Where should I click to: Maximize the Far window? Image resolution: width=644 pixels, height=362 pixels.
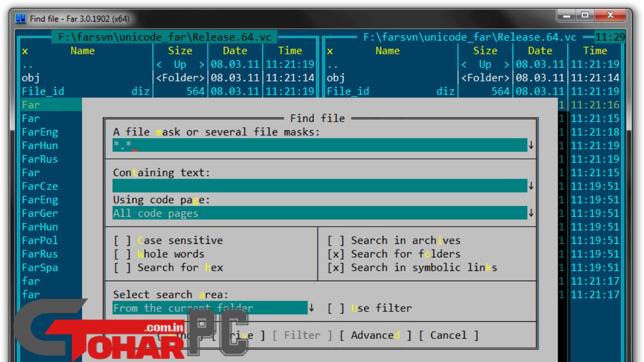tap(586, 17)
